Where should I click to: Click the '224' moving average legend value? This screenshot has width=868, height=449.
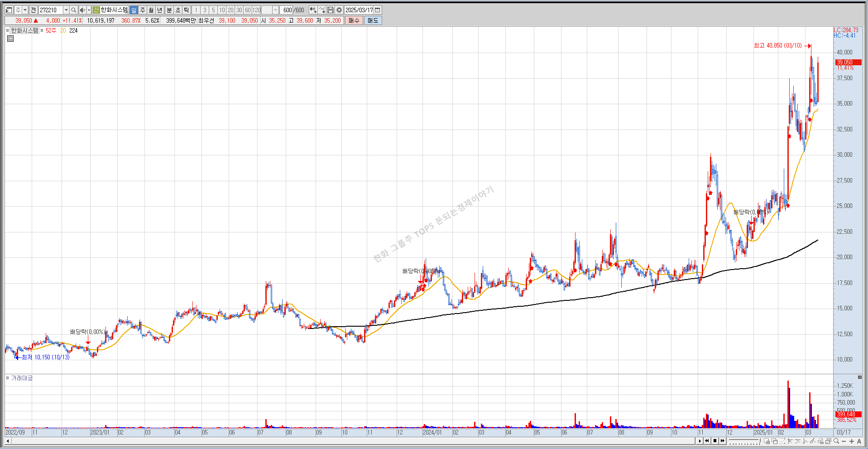[73, 30]
